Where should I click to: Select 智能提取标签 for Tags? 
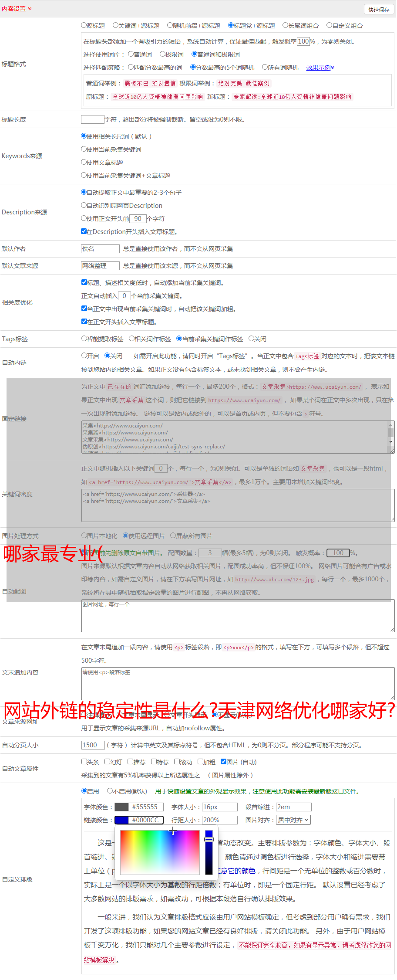(x=84, y=339)
